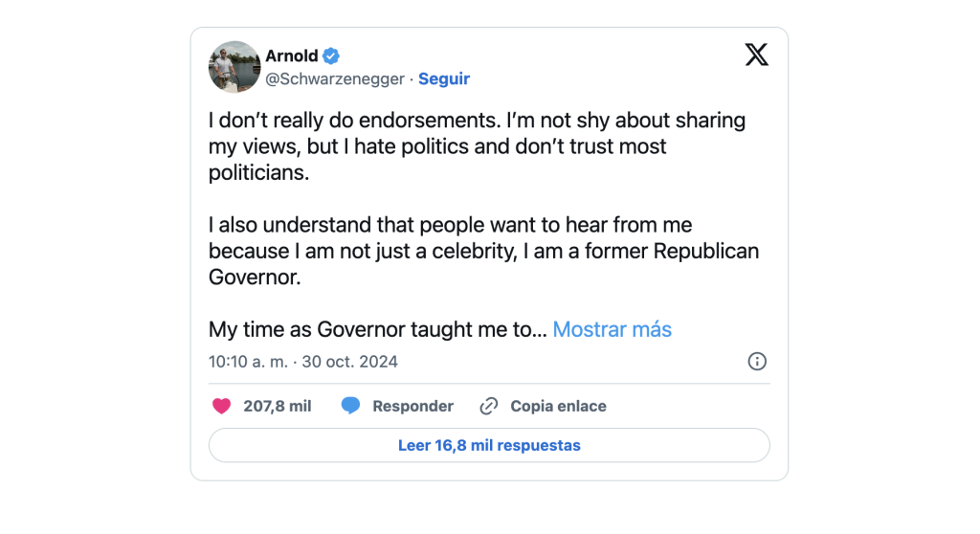Click the blue reply speech bubble icon
The width and height of the screenshot is (980, 534).
coord(350,406)
